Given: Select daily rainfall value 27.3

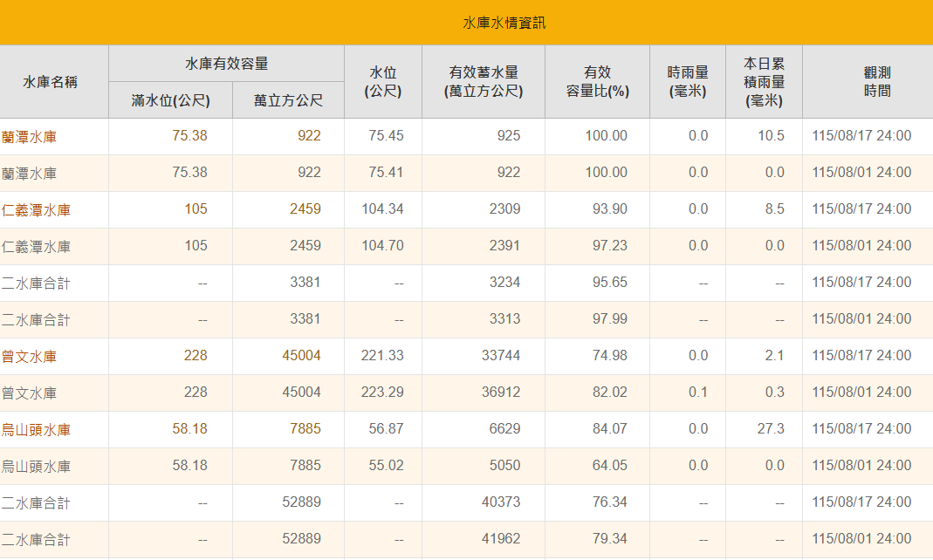Looking at the screenshot, I should coord(772,428).
